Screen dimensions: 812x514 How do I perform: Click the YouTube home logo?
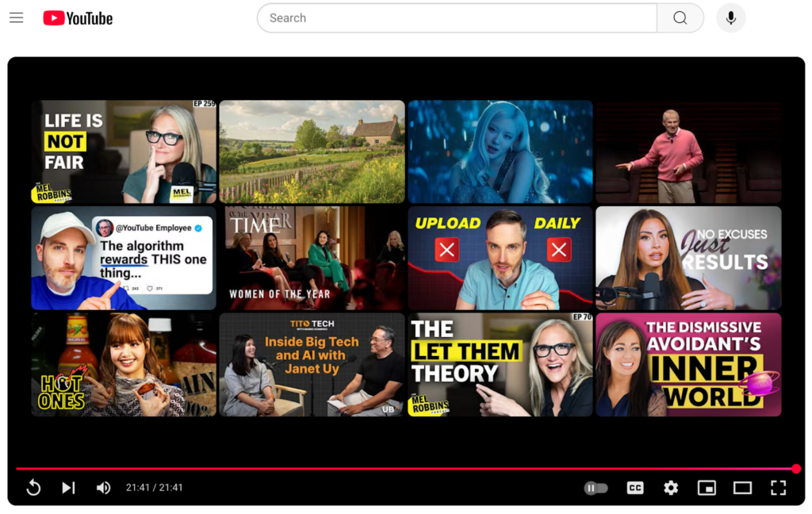coord(78,18)
